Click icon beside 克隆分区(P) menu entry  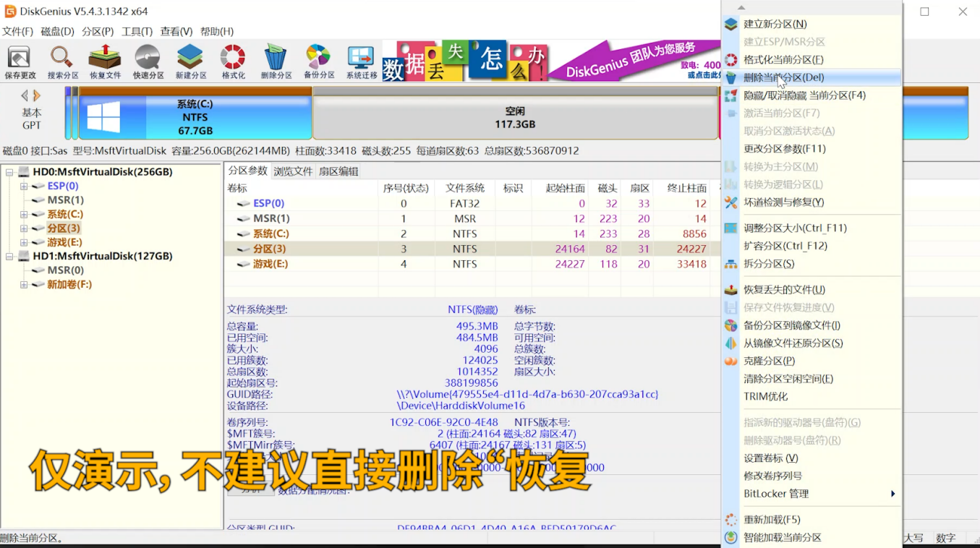point(731,361)
